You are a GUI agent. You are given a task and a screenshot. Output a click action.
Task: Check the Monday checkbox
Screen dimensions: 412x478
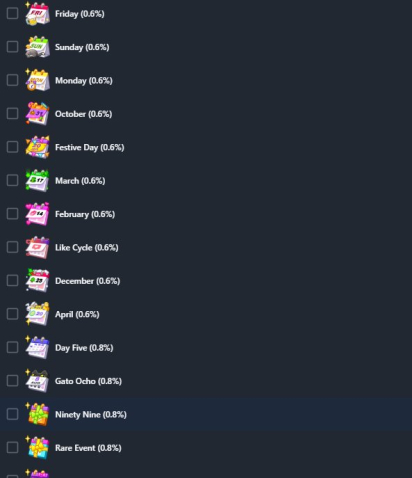(12, 80)
